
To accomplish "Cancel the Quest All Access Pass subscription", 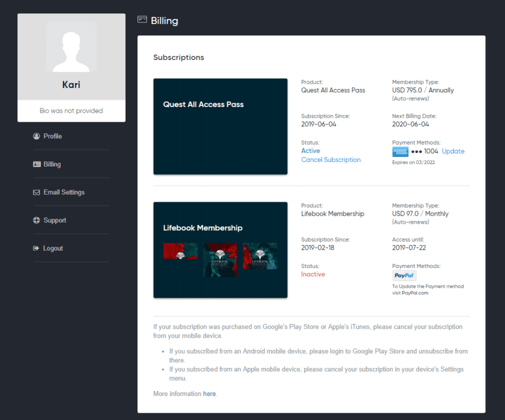I will pos(330,160).
